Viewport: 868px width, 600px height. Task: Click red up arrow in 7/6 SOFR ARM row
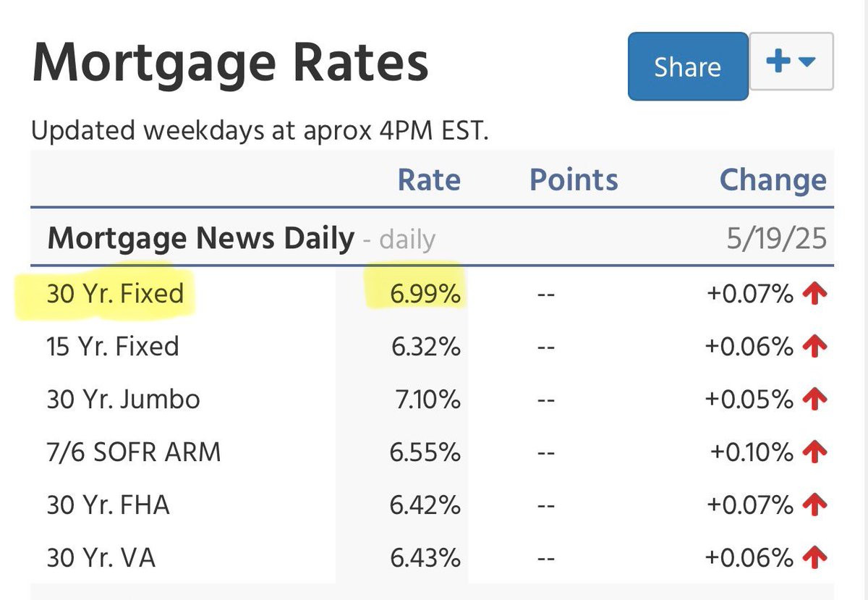point(814,452)
